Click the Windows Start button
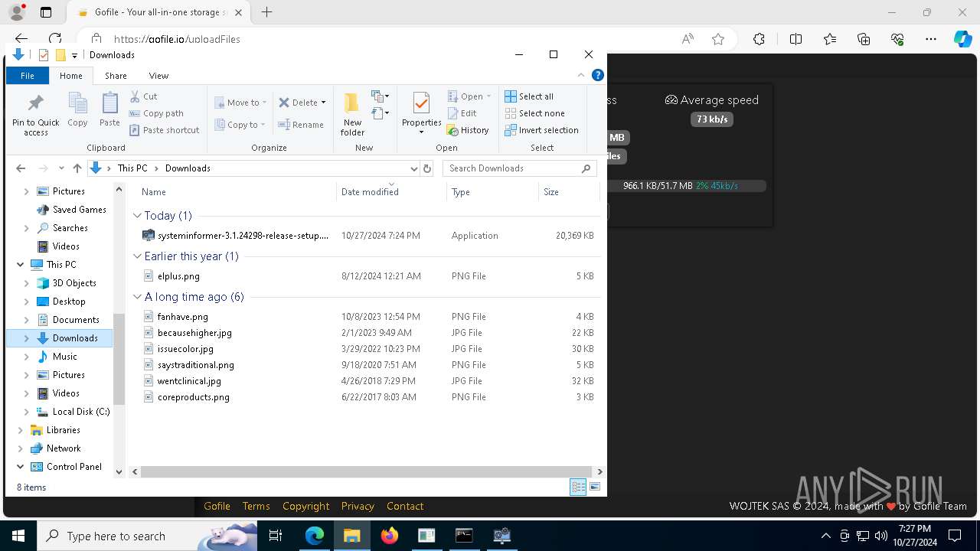980x551 pixels. click(x=18, y=536)
